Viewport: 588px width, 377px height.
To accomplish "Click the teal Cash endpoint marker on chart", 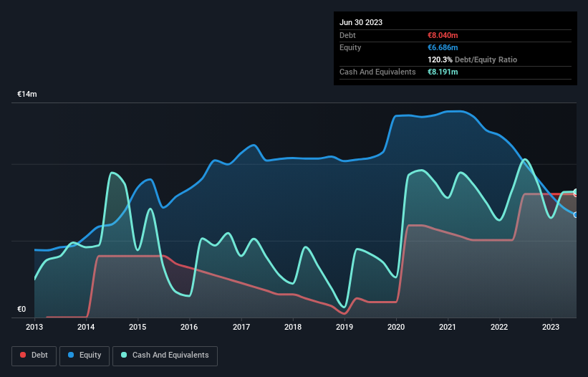I will coord(576,191).
